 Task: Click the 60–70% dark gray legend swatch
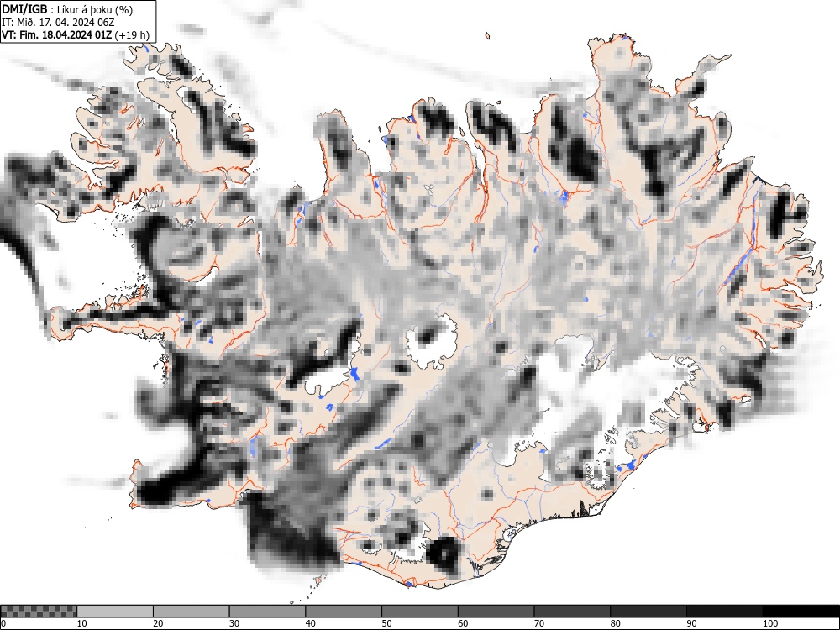(496, 612)
